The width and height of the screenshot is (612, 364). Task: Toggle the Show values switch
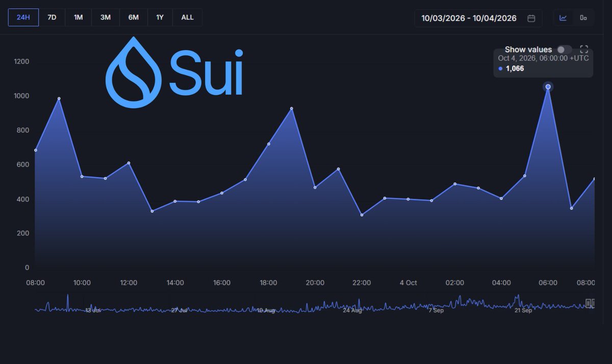(564, 49)
